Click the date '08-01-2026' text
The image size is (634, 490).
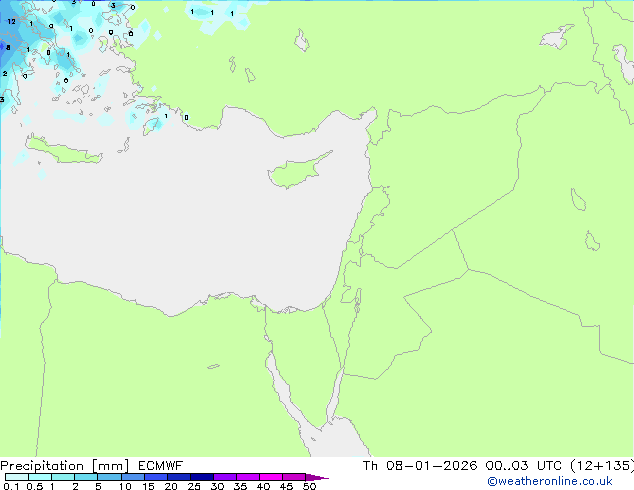pyautogui.click(x=431, y=466)
